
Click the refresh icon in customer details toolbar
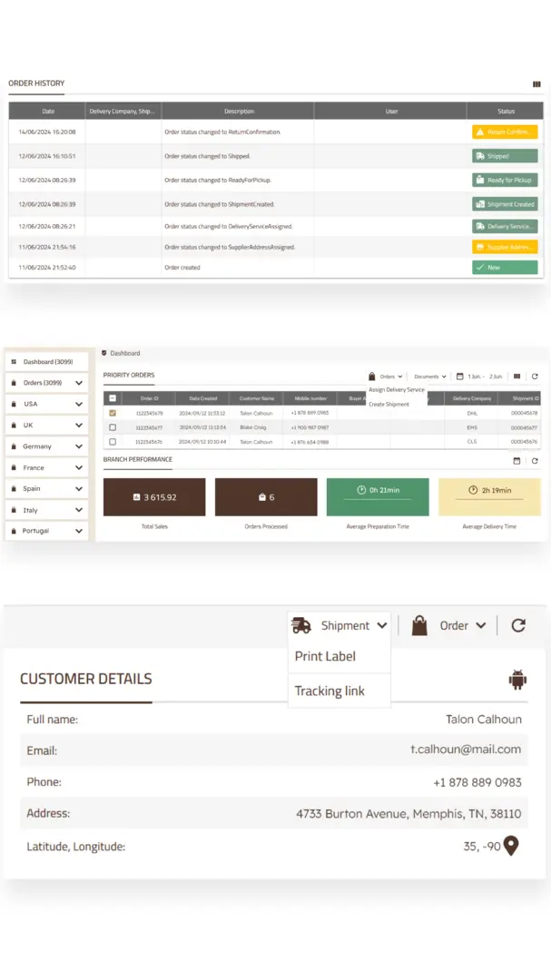[518, 625]
